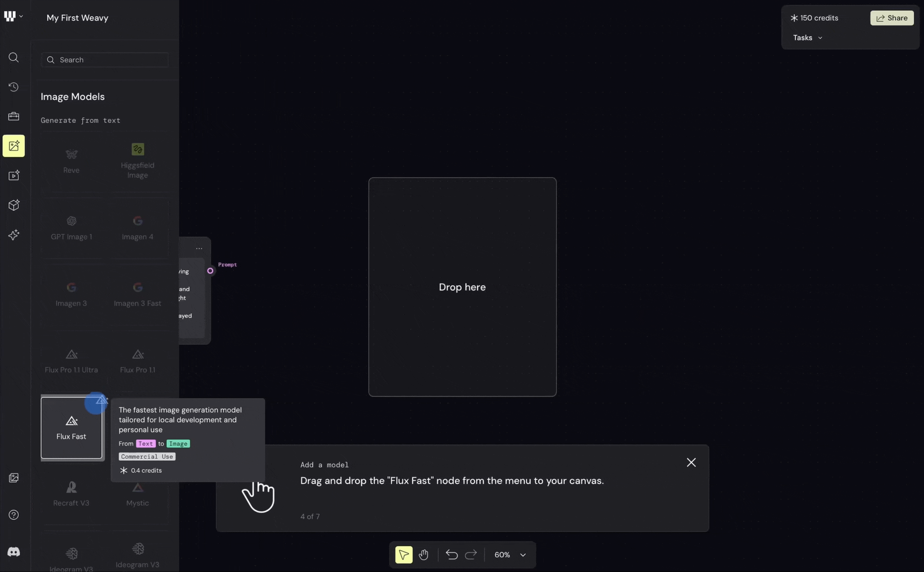Select the highlighted Image Models sidebar icon
This screenshot has height=572, width=924.
[14, 146]
